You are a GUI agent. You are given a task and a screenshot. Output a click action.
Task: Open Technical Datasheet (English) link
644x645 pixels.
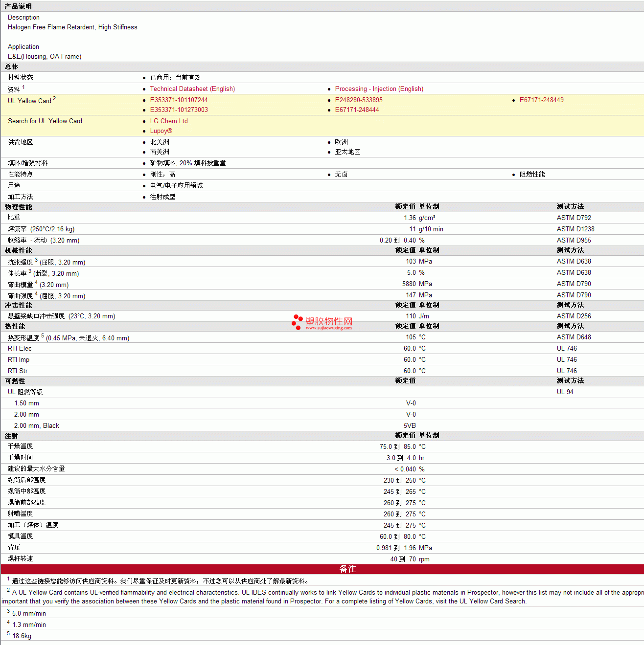192,89
